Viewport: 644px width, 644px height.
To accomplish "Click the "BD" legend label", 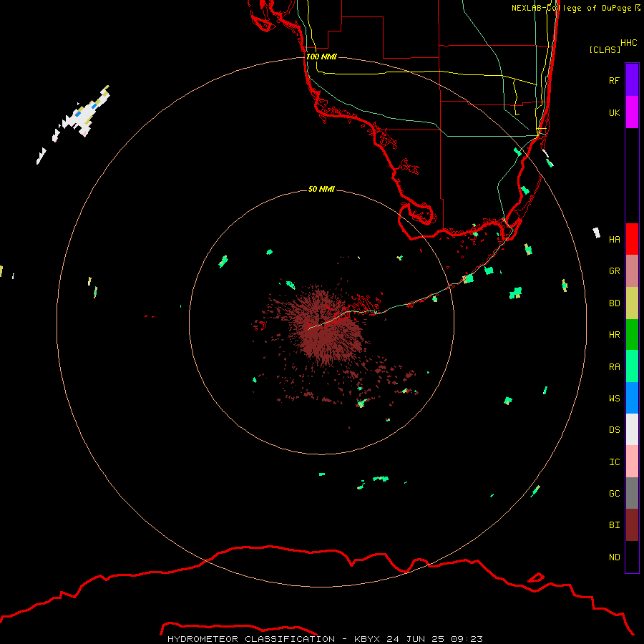I will (614, 303).
